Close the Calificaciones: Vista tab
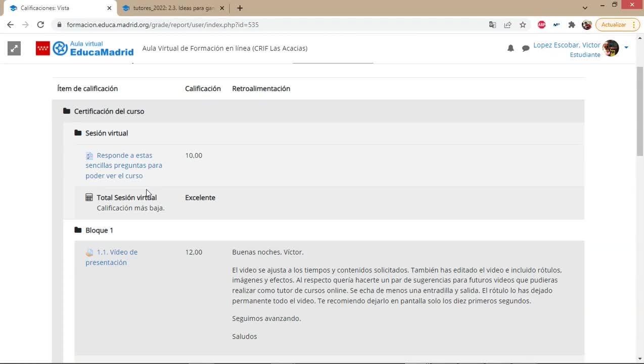This screenshot has width=644, height=364. tap(109, 8)
